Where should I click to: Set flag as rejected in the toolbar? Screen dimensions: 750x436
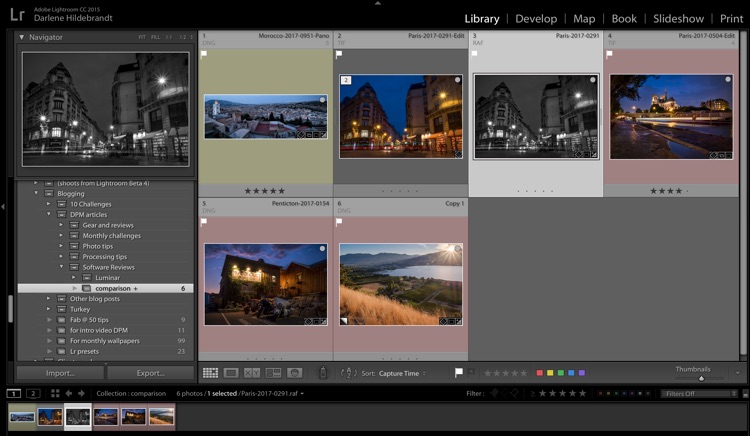point(471,371)
